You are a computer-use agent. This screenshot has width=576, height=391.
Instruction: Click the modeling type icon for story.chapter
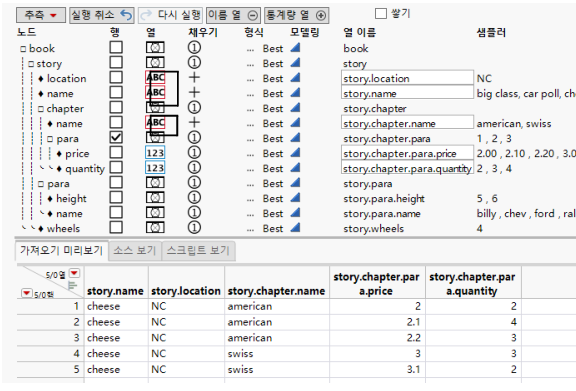tap(295, 107)
